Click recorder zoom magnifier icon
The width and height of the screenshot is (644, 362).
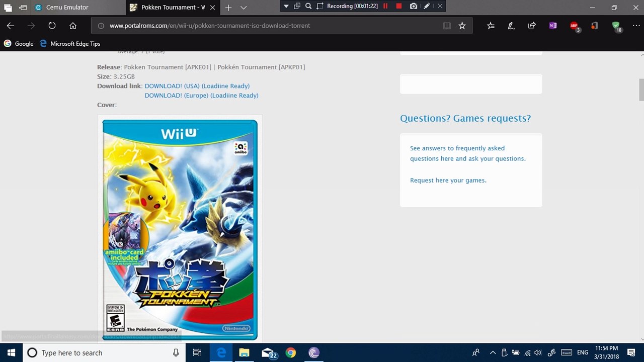pos(308,6)
